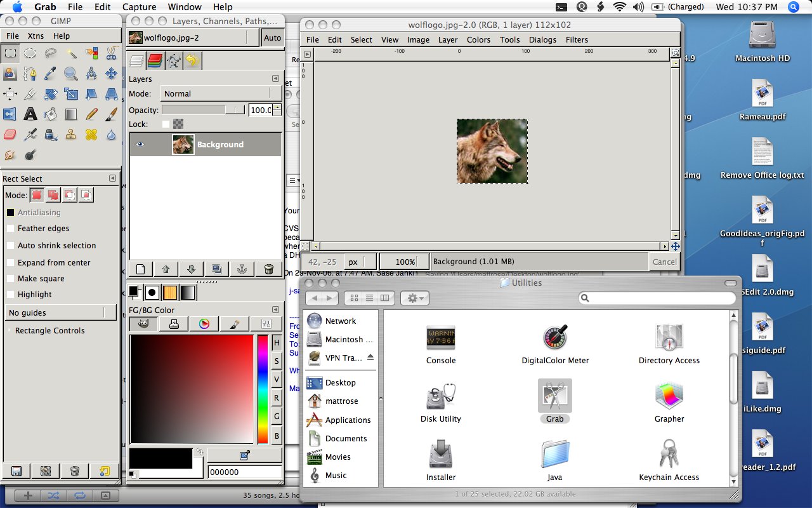Pick the Blur/Sharpen droplet tool
Screen dimensions: 812x508
112,135
